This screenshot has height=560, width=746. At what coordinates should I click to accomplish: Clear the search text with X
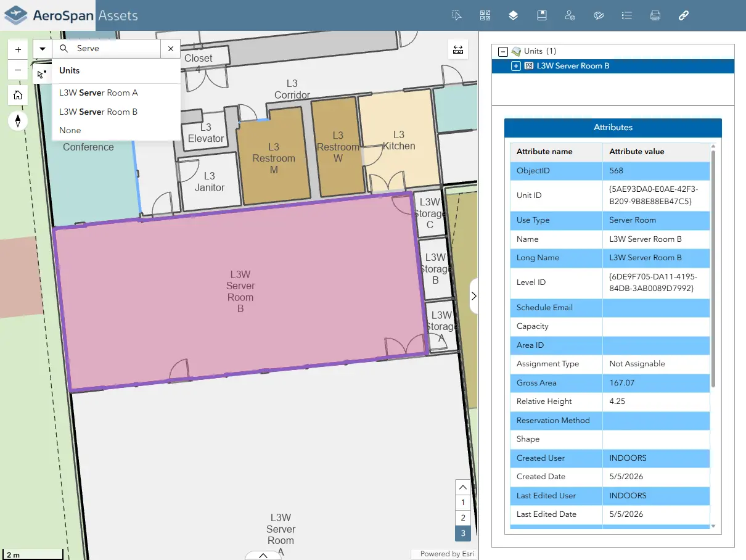click(x=171, y=48)
